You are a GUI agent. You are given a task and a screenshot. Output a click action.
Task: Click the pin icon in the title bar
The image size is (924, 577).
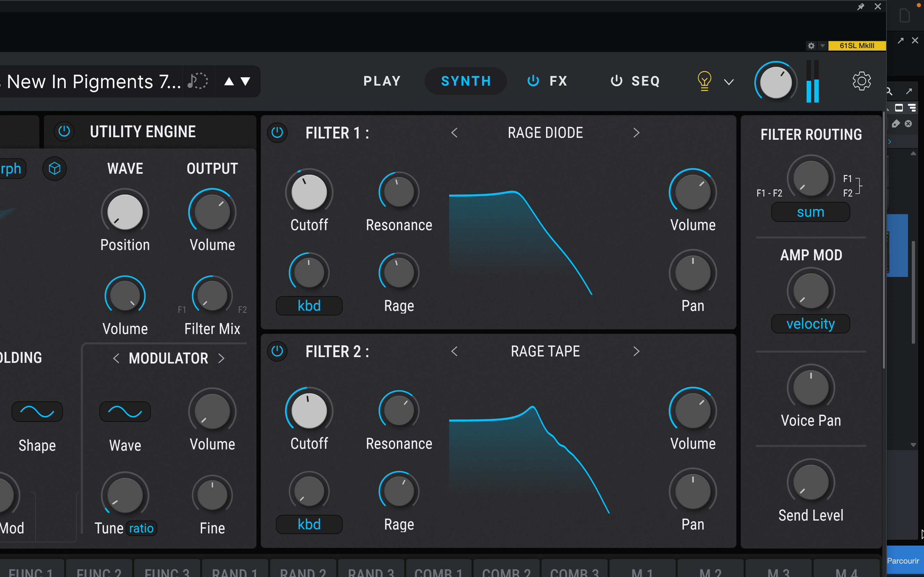[x=860, y=7]
